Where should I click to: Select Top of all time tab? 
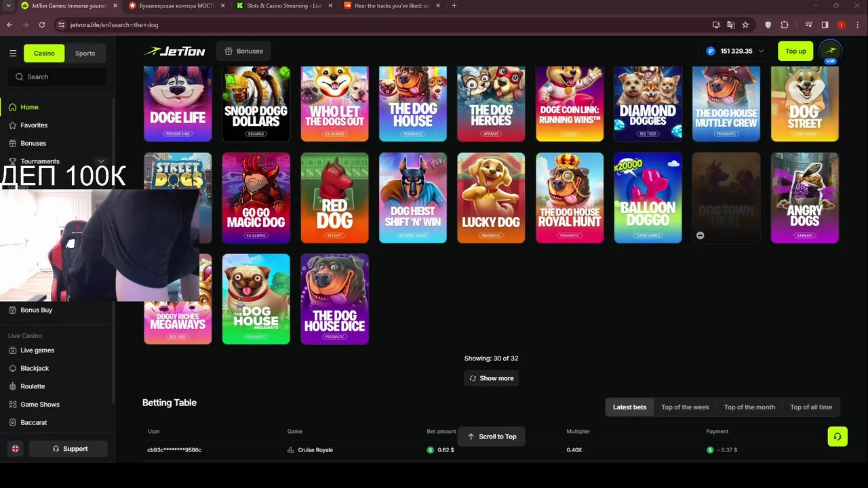pos(811,407)
